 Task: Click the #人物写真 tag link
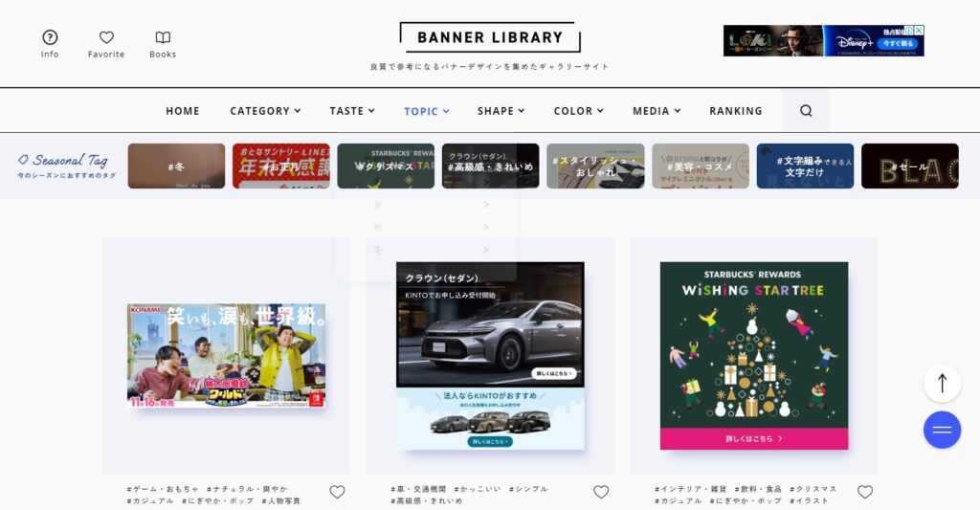(280, 500)
